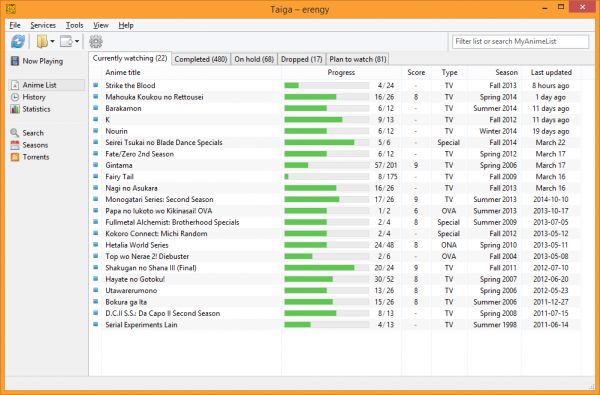The height and width of the screenshot is (395, 600).
Task: Expand the tools button dropdown arrow
Action: click(77, 41)
